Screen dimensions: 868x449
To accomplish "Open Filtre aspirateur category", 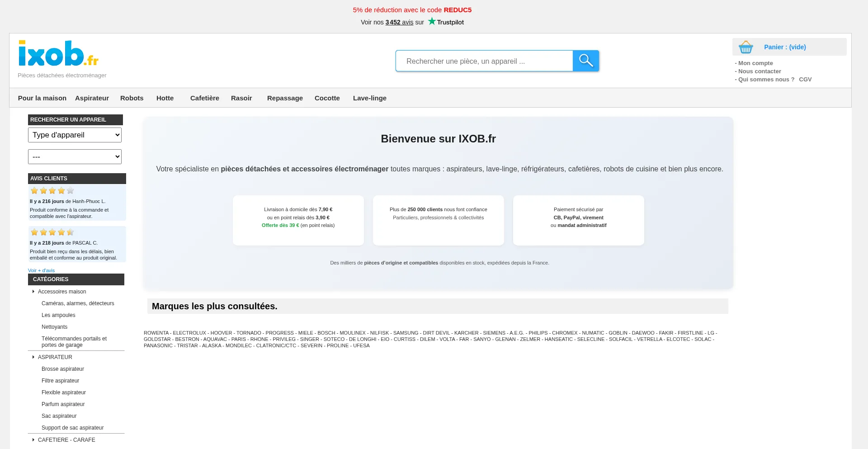I will pyautogui.click(x=60, y=381).
